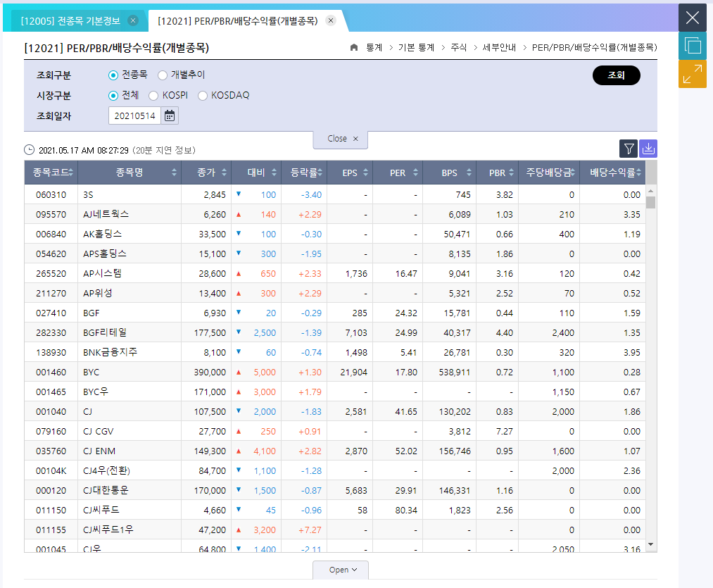This screenshot has height=588, width=713.
Task: Select the AJ네트웍스 row name
Action: pyautogui.click(x=106, y=214)
